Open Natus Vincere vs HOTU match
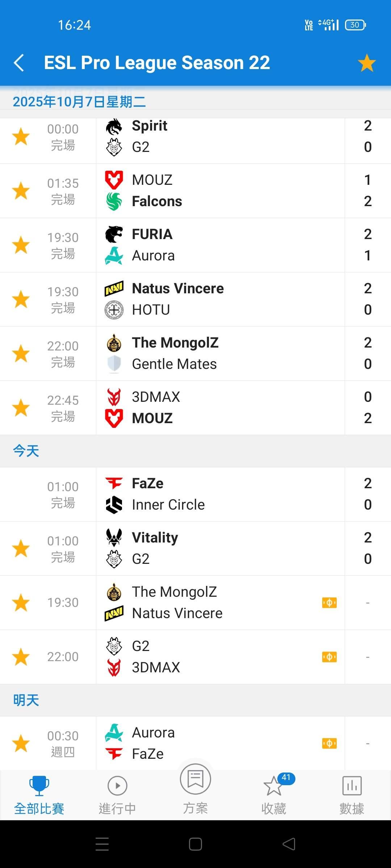391x868 pixels. [x=217, y=299]
